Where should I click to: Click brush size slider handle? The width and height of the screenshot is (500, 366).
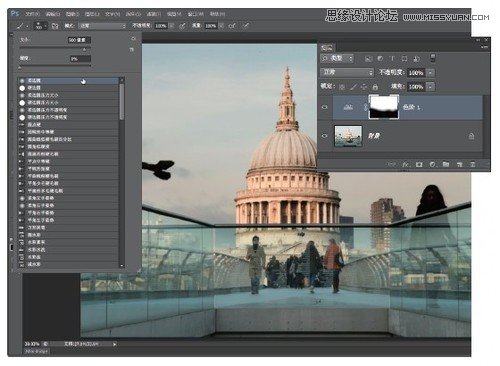point(85,49)
